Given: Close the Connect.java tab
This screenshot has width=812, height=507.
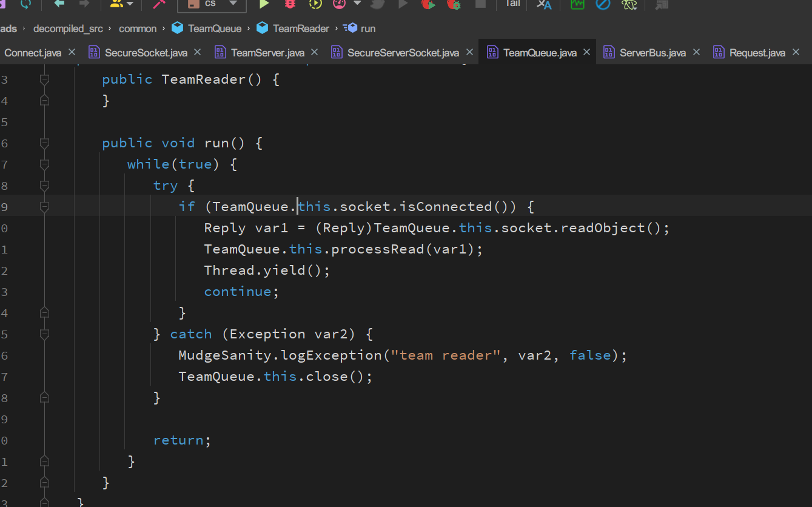Looking at the screenshot, I should (72, 52).
